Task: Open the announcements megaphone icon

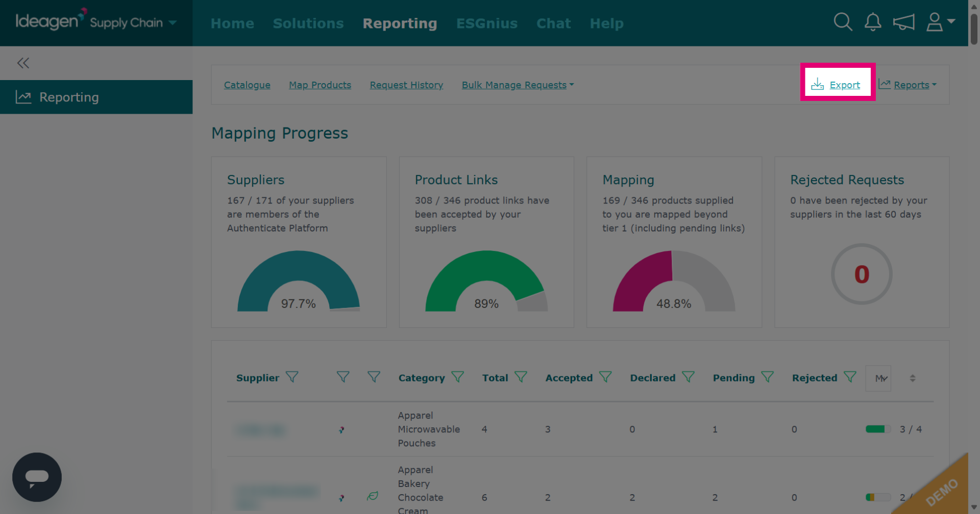Action: point(903,22)
